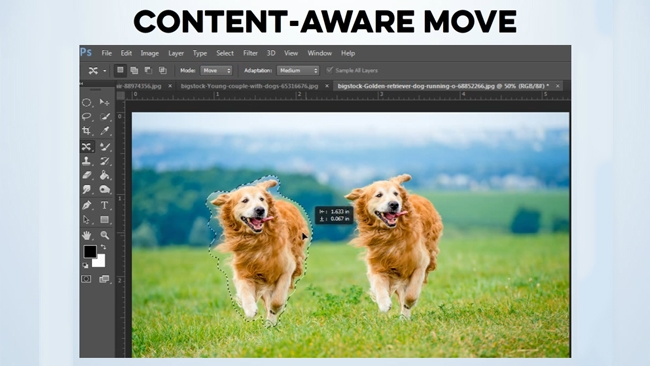Click the toolbox grip handle at top
The width and height of the screenshot is (650, 366).
[x=96, y=89]
